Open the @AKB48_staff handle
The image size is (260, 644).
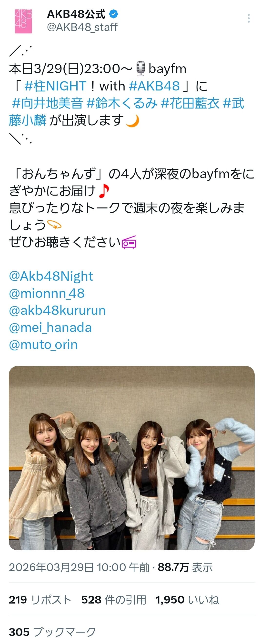click(82, 27)
